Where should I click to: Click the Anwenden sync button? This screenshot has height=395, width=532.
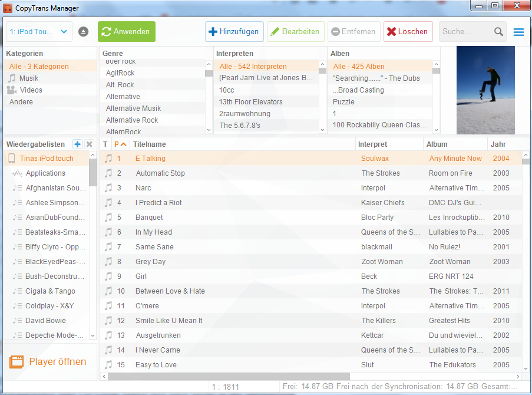click(127, 32)
